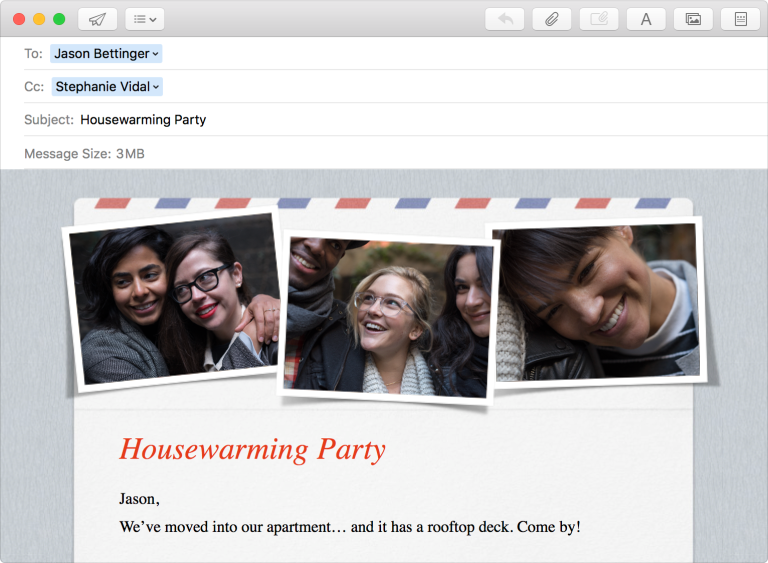Send the message with paper plane button
Image resolution: width=768 pixels, height=563 pixels.
point(97,19)
